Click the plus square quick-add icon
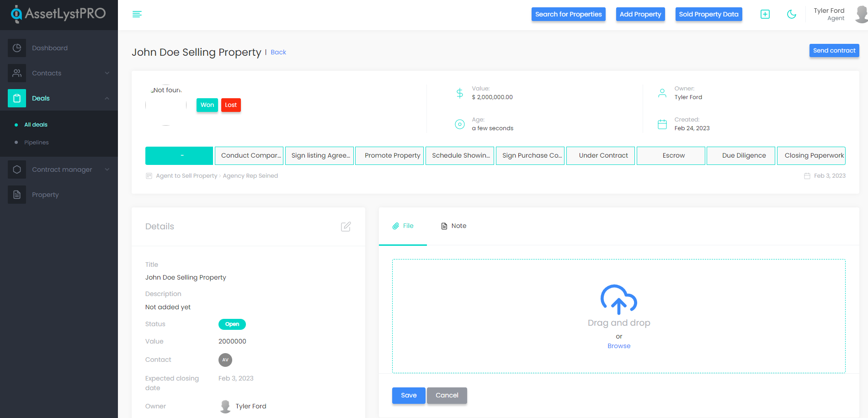 pyautogui.click(x=765, y=14)
